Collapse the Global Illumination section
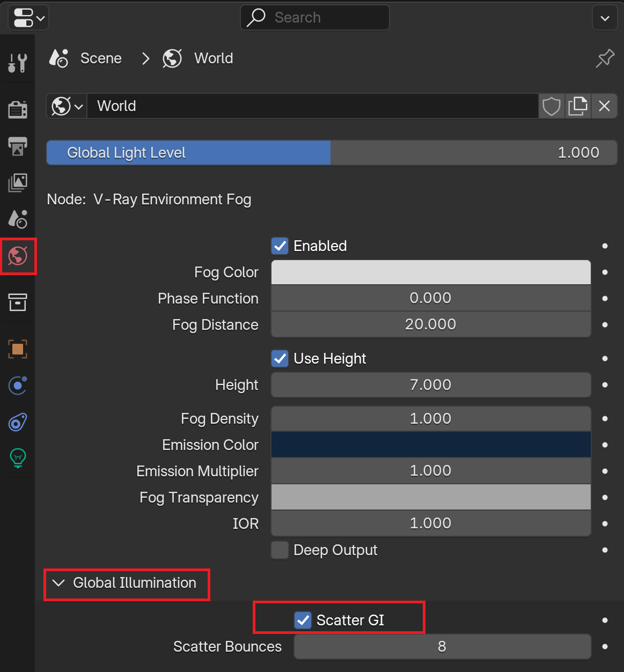This screenshot has height=672, width=624. point(127,583)
